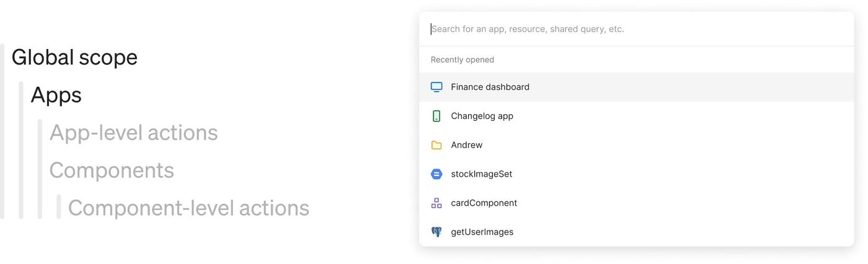
Task: Select the Global scope heading
Action: pos(74,58)
